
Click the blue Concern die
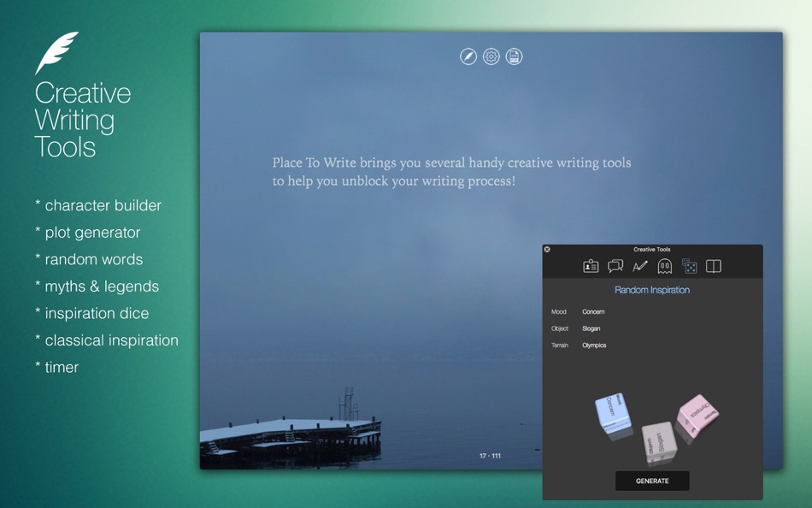[x=613, y=414]
